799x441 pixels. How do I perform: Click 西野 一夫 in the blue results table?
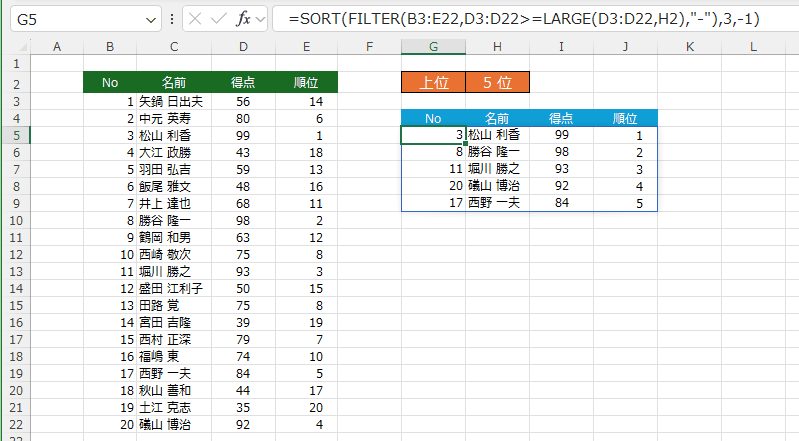494,203
